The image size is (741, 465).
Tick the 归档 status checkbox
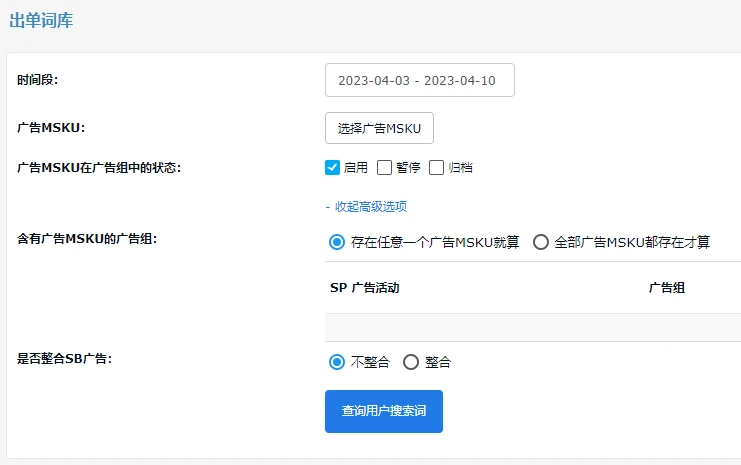pyautogui.click(x=436, y=167)
